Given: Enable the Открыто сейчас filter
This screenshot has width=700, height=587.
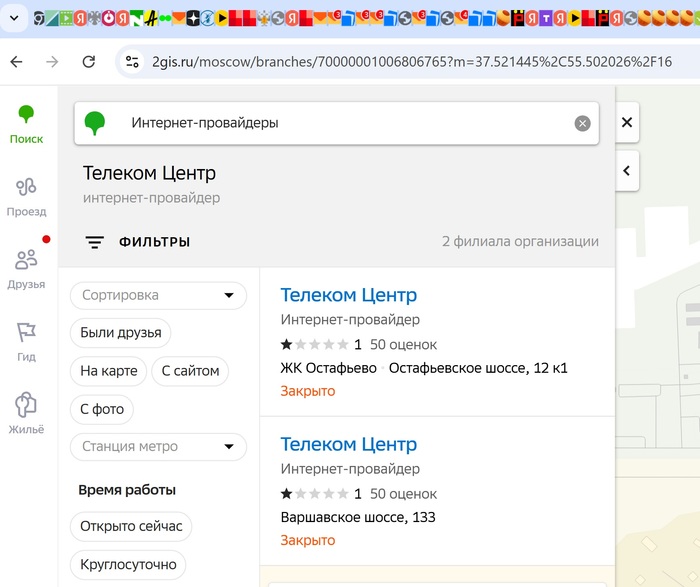Looking at the screenshot, I should point(130,526).
